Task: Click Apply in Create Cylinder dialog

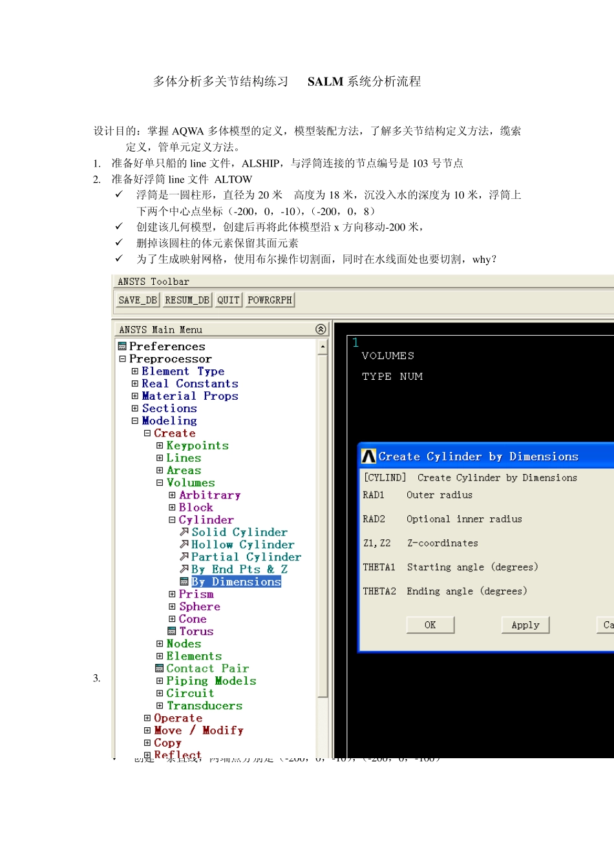Action: [x=525, y=625]
